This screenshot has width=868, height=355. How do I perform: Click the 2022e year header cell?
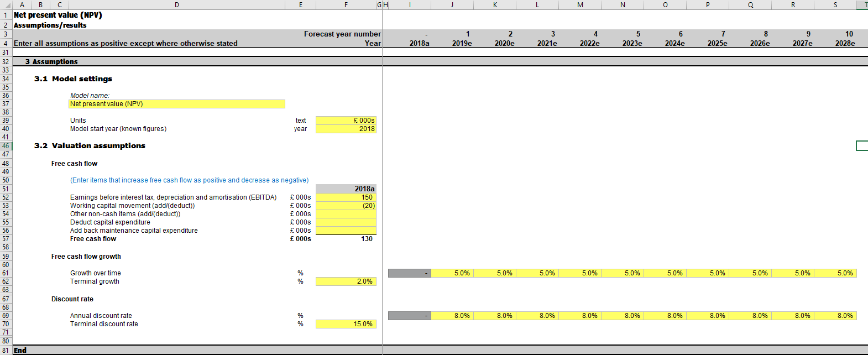point(589,43)
